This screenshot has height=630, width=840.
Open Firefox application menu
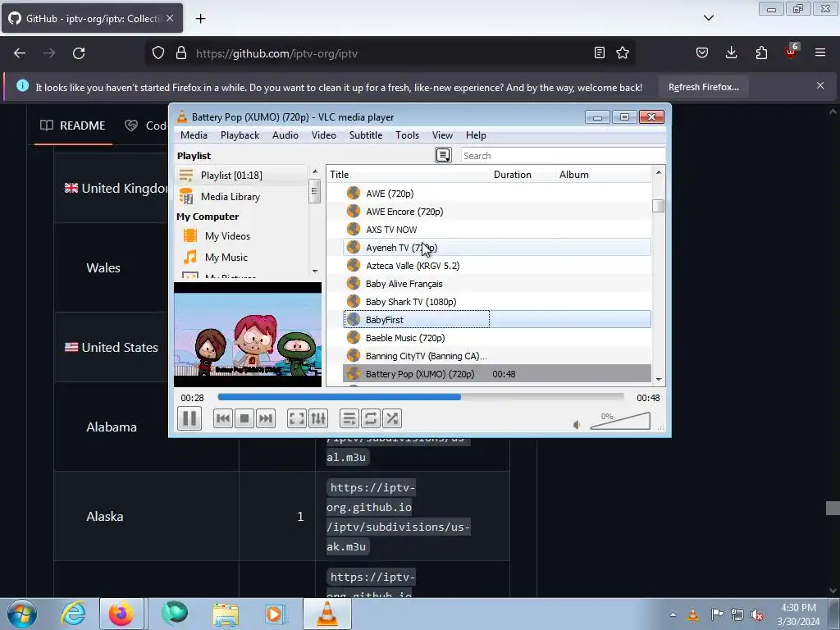[820, 52]
